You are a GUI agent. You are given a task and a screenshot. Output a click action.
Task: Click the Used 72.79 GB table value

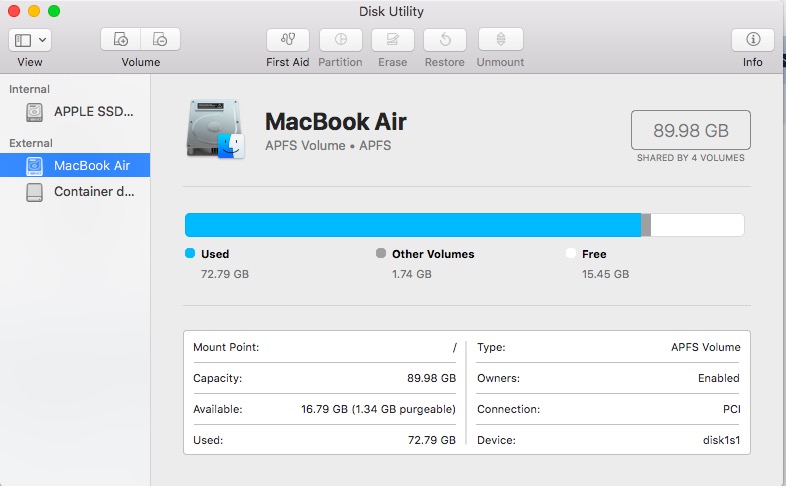[x=432, y=440]
